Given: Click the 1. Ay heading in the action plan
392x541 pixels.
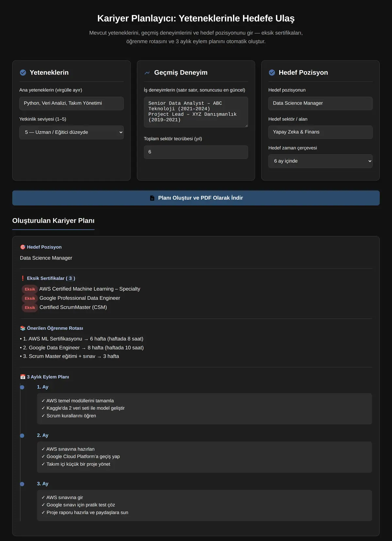Looking at the screenshot, I should (42, 387).
